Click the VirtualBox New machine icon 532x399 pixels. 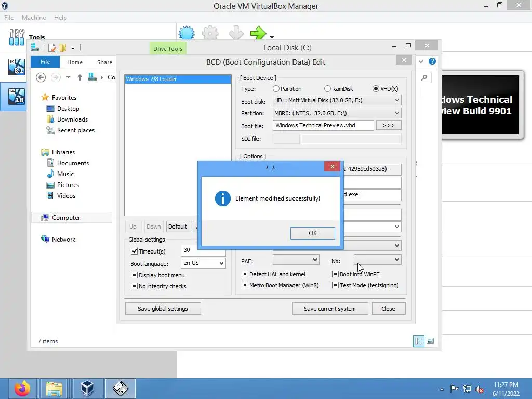point(187,33)
